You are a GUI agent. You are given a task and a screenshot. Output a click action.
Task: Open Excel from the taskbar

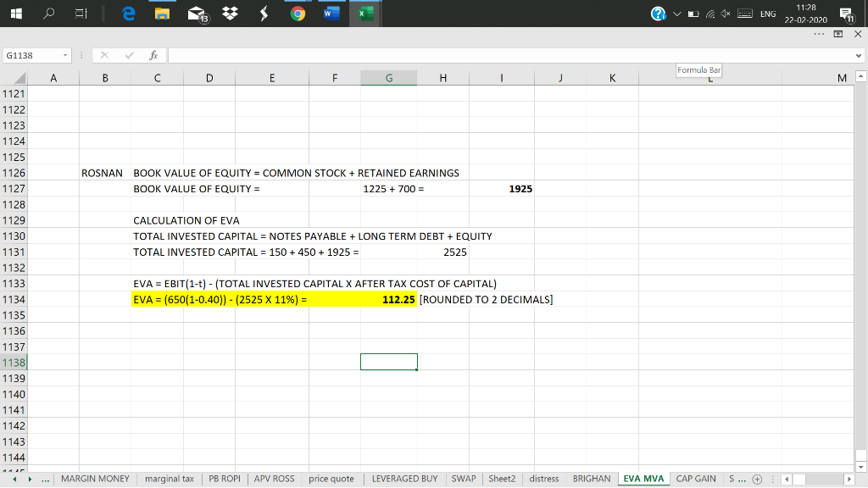[x=365, y=14]
